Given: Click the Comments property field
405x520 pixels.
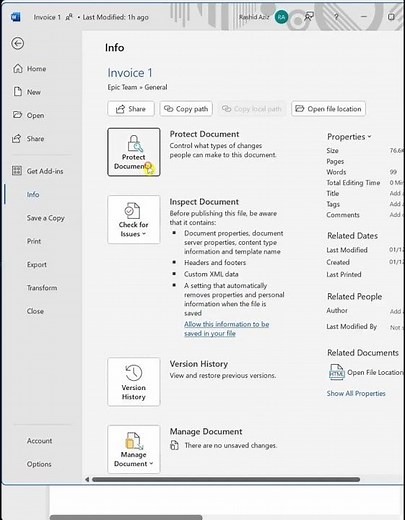Looking at the screenshot, I should point(396,215).
